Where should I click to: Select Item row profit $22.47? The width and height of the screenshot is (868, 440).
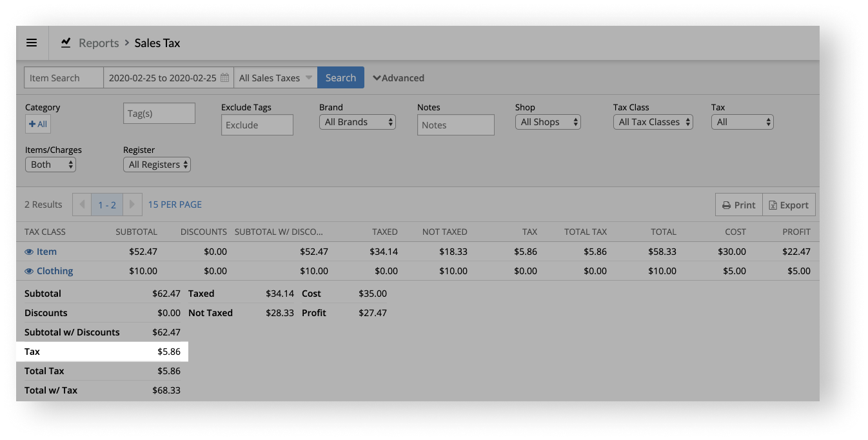coord(796,252)
